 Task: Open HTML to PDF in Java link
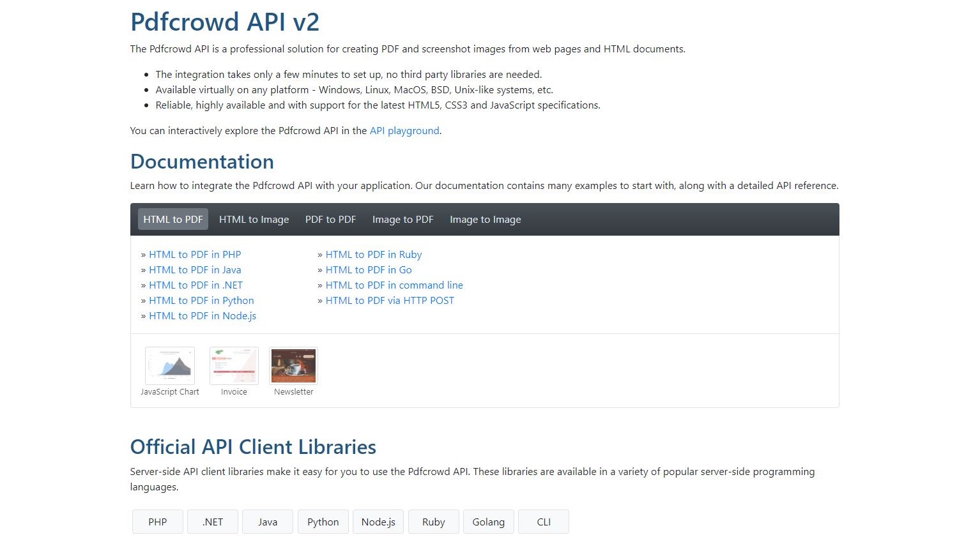(195, 269)
